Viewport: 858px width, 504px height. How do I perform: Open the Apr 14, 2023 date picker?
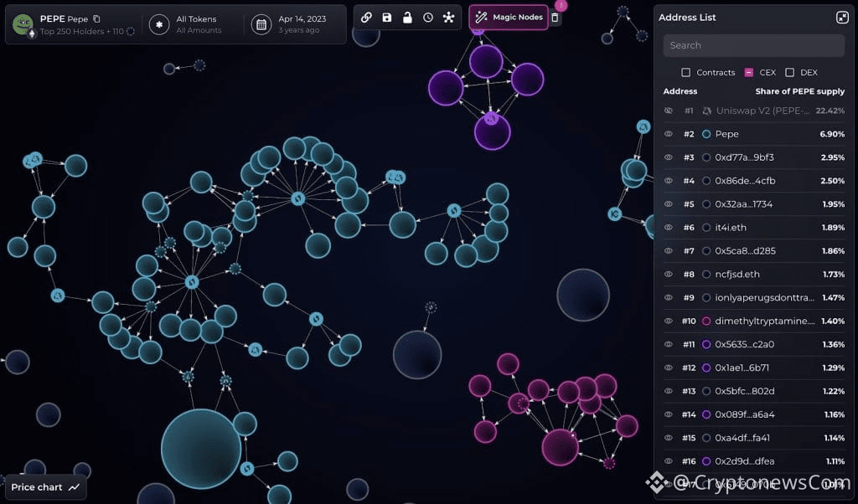pyautogui.click(x=302, y=24)
